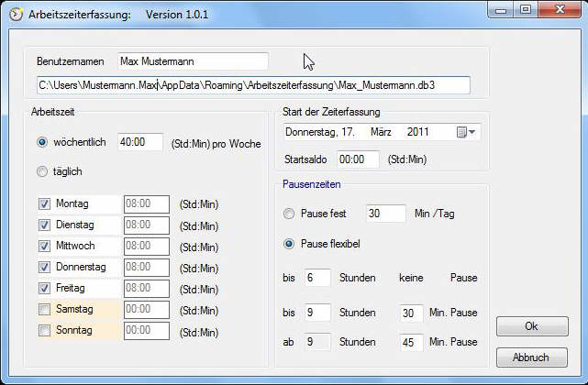The height and width of the screenshot is (385, 588).
Task: Click the Pausenzeiten group label
Action: (x=312, y=184)
